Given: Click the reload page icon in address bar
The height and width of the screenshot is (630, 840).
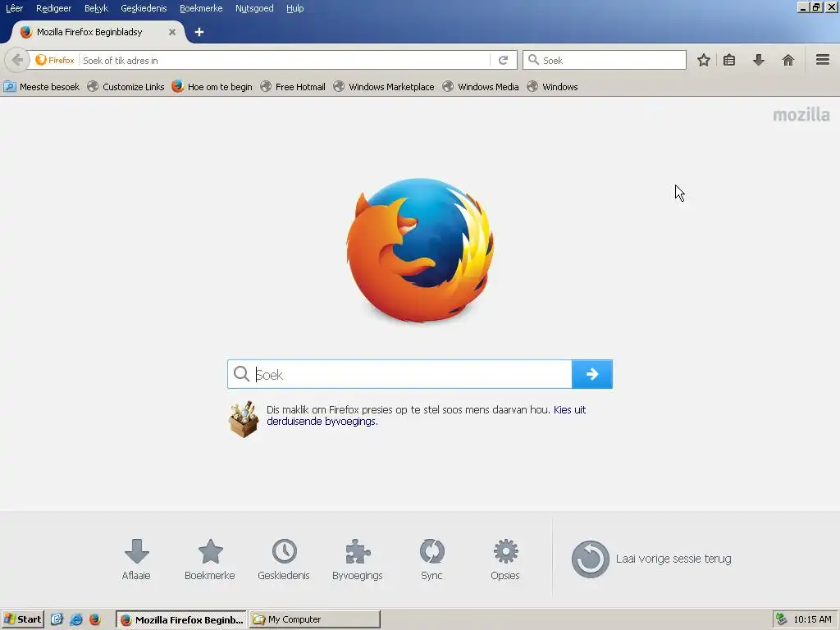Looking at the screenshot, I should (x=503, y=60).
